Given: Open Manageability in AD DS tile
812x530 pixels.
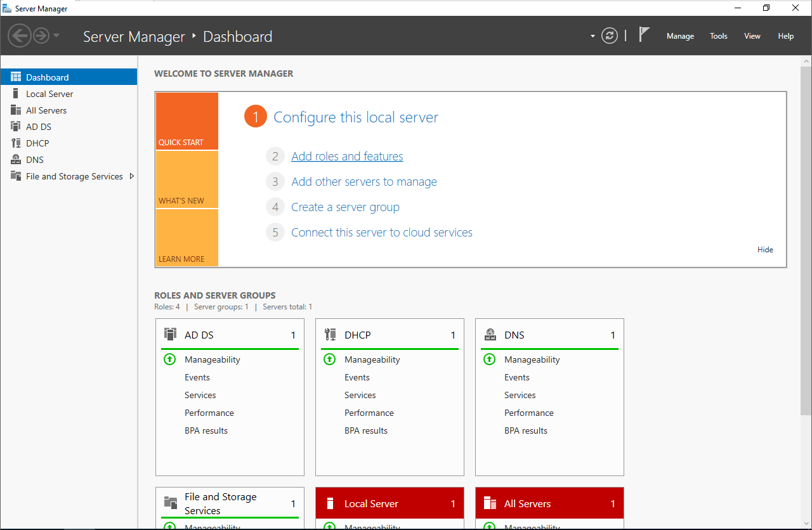Looking at the screenshot, I should 213,359.
